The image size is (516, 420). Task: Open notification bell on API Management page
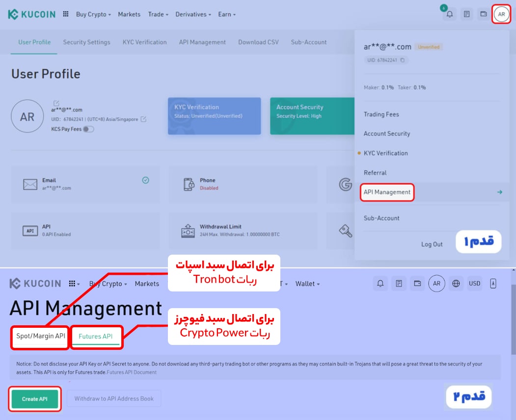click(x=380, y=283)
